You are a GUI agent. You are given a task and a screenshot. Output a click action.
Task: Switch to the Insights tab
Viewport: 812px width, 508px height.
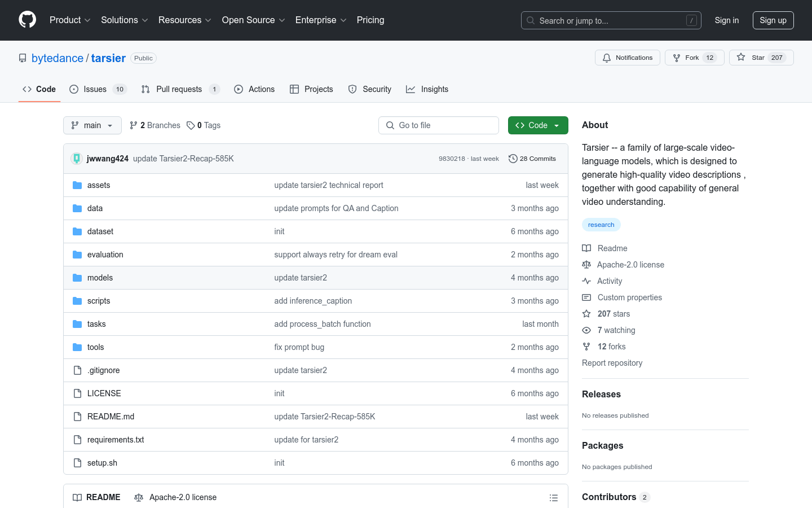pos(427,89)
